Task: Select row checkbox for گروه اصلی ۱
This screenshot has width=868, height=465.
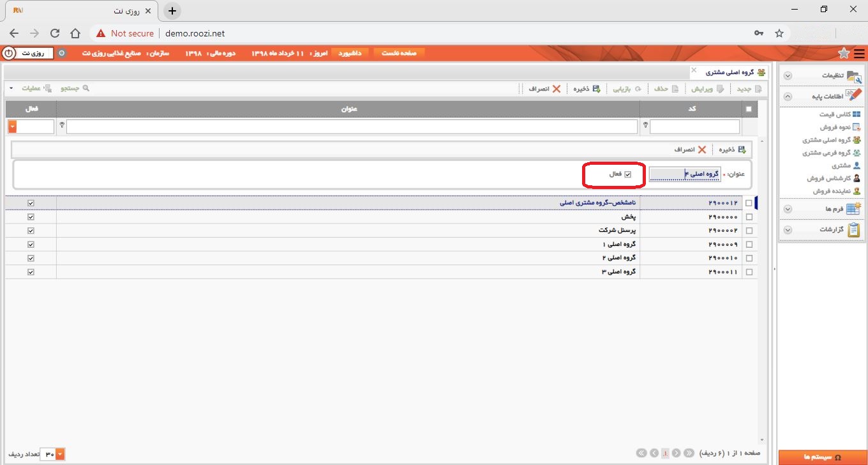Action: coord(749,245)
